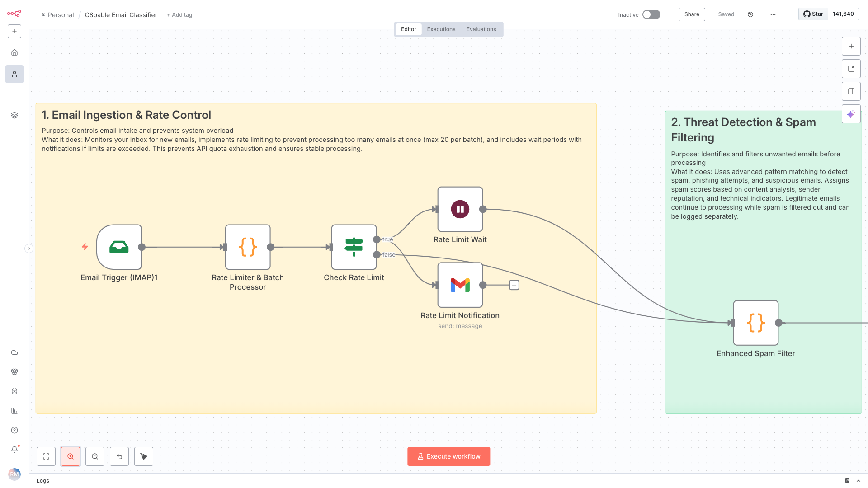Select the Rate Limit Notification Gmail node
The height and width of the screenshot is (488, 868).
460,285
